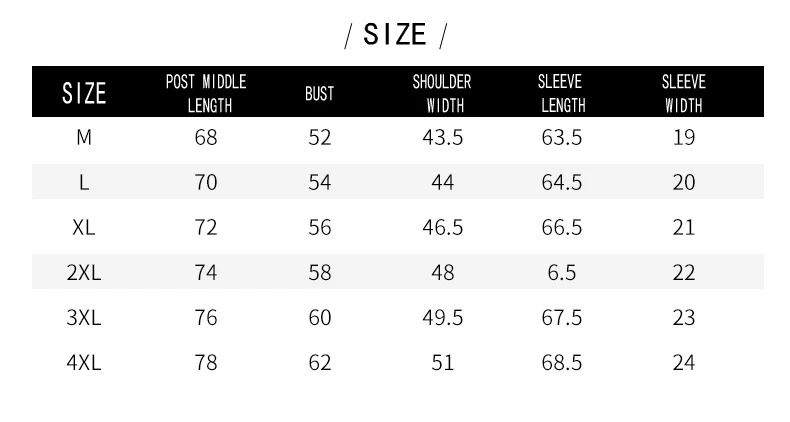Click the SHOULDER WIDTH column header
The image size is (790, 422).
tap(442, 94)
